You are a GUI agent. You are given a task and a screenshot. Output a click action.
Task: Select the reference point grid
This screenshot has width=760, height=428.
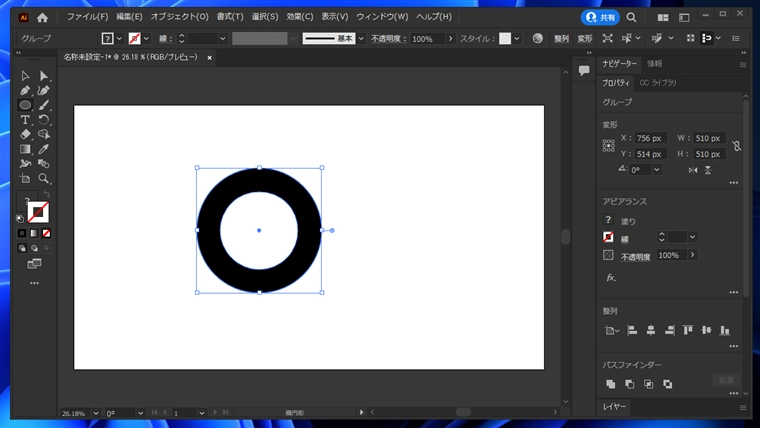coord(609,146)
